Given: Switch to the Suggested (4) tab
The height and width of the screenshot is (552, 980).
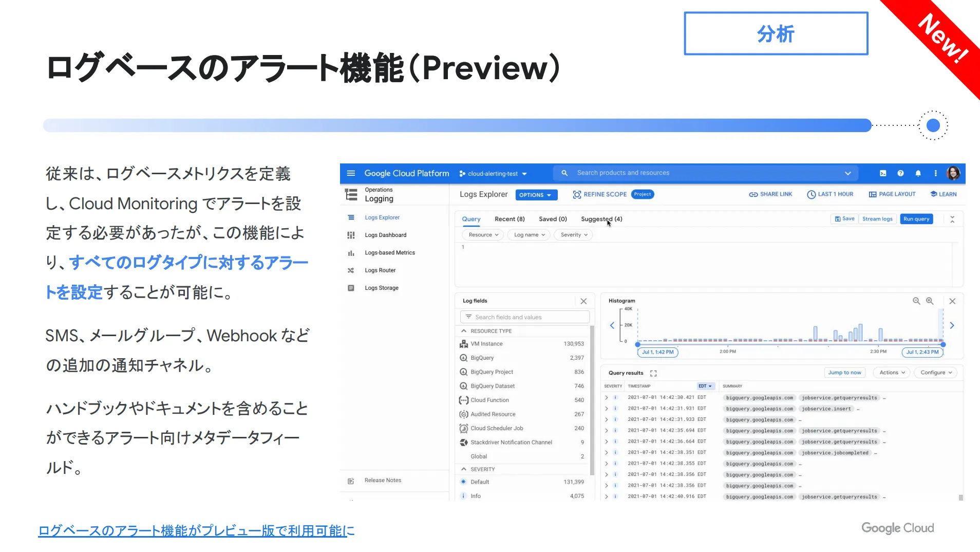Looking at the screenshot, I should coord(601,219).
